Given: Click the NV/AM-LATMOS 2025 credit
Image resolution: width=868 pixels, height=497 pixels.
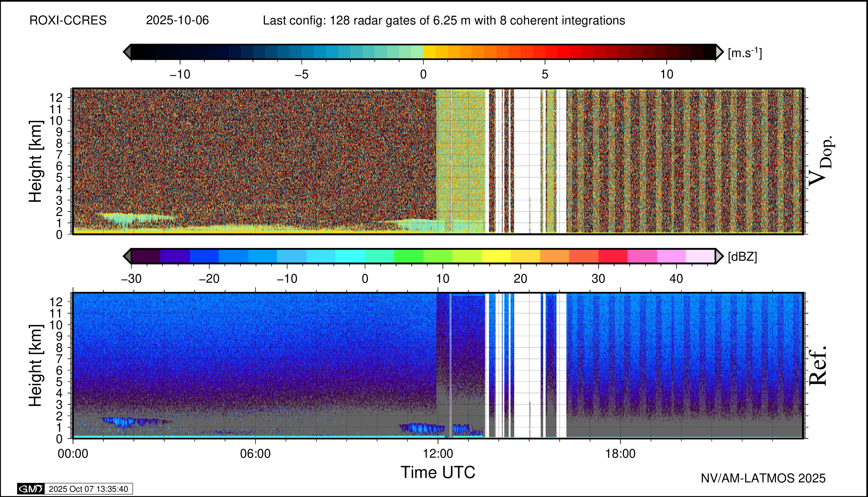Looking at the screenshot, I should click(763, 478).
